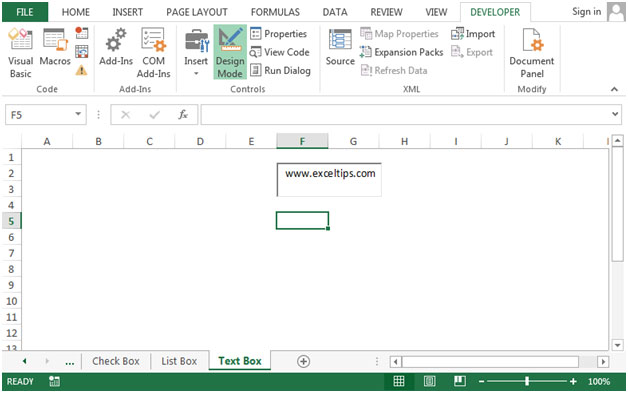Add a new sheet with plus button
The width and height of the screenshot is (628, 393).
304,361
